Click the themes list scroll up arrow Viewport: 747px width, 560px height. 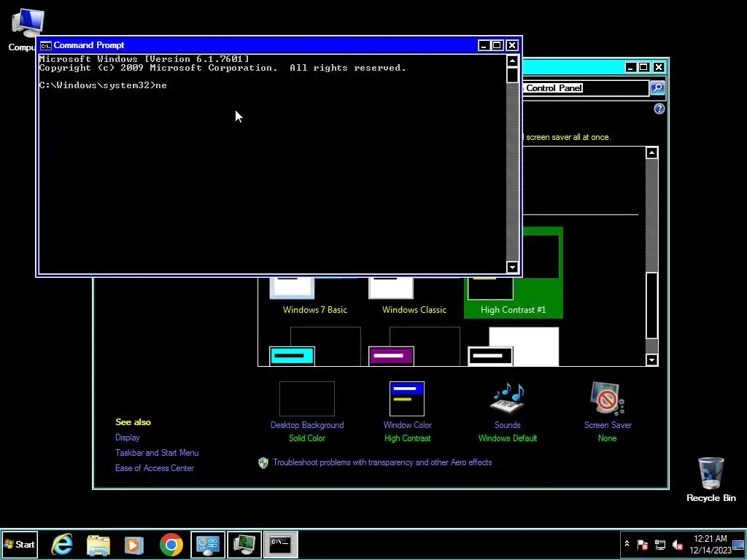(651, 153)
